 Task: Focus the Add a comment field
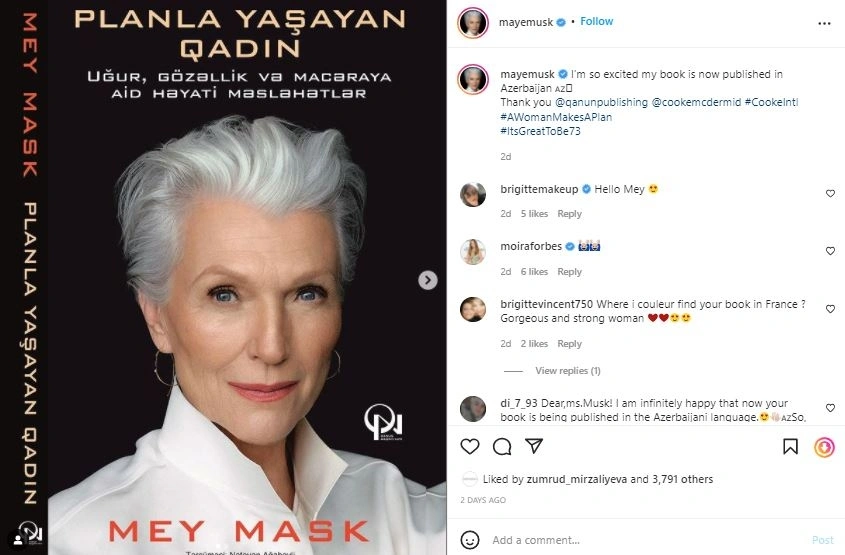click(x=640, y=540)
